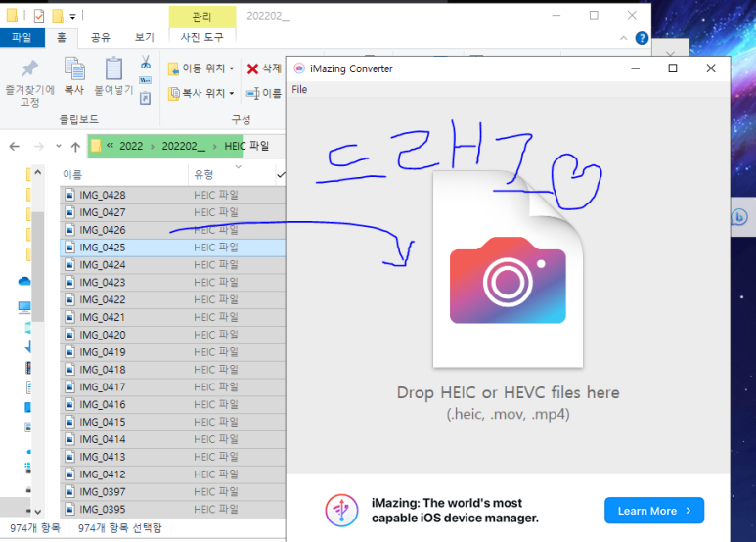Image resolution: width=756 pixels, height=542 pixels.
Task: Click the 이름 rename button
Action: (x=264, y=93)
